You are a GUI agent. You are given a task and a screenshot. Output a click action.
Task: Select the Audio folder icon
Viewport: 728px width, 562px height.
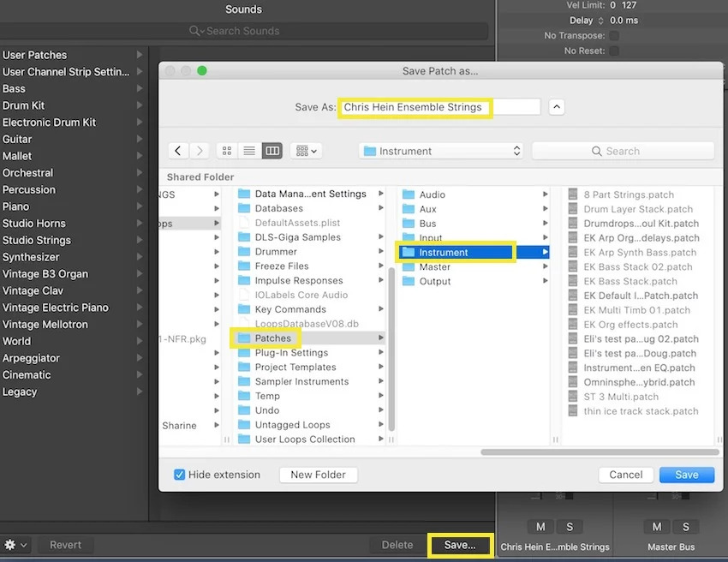(409, 194)
